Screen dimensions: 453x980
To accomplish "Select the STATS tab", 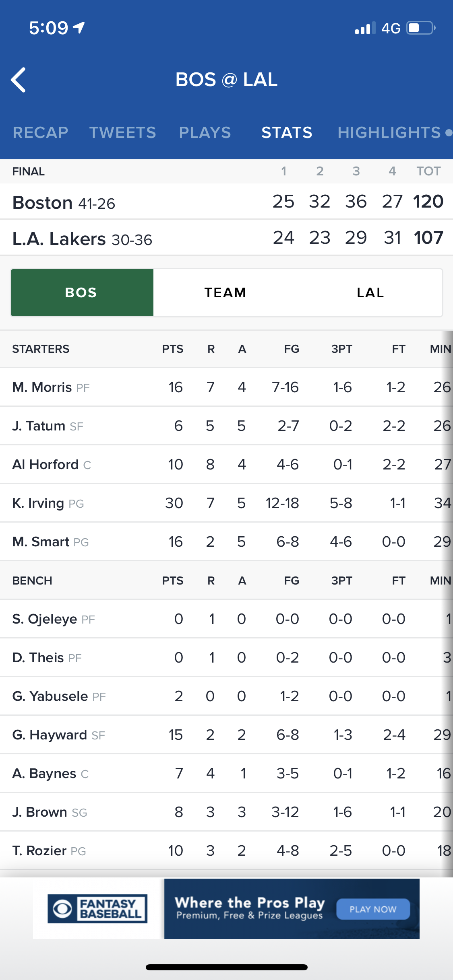I will (287, 132).
